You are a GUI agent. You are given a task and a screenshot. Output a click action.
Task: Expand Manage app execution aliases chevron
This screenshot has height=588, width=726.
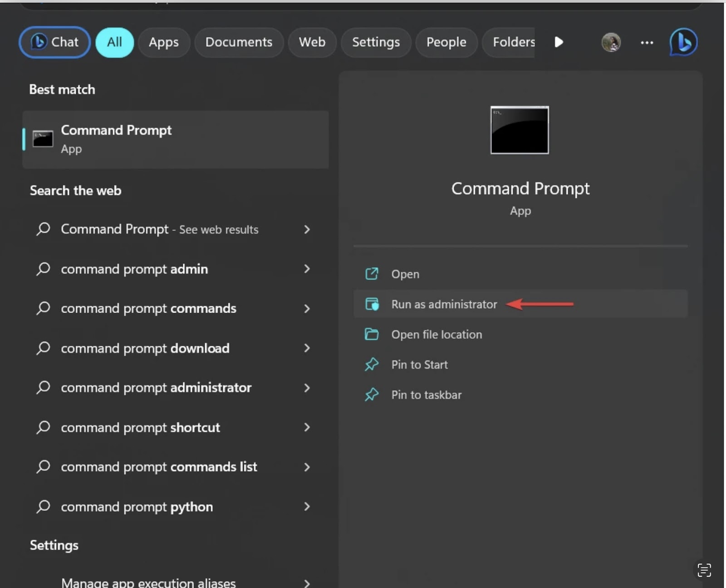pos(307,583)
